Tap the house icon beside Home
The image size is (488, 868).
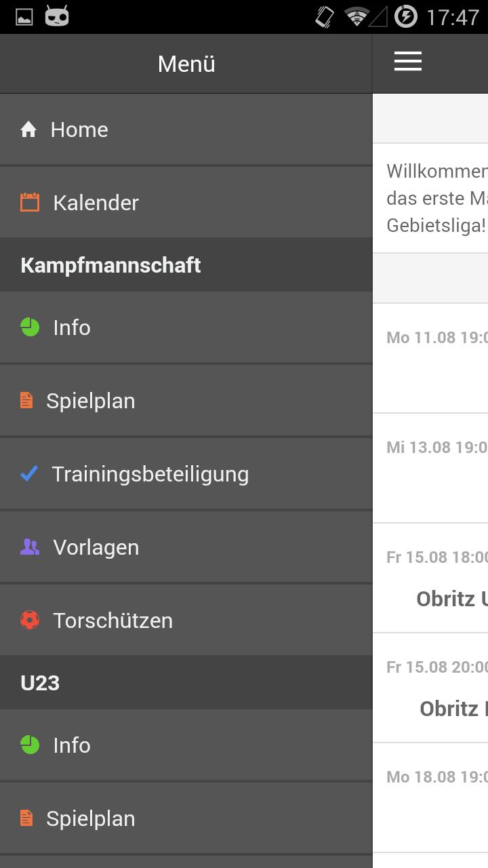click(x=28, y=130)
